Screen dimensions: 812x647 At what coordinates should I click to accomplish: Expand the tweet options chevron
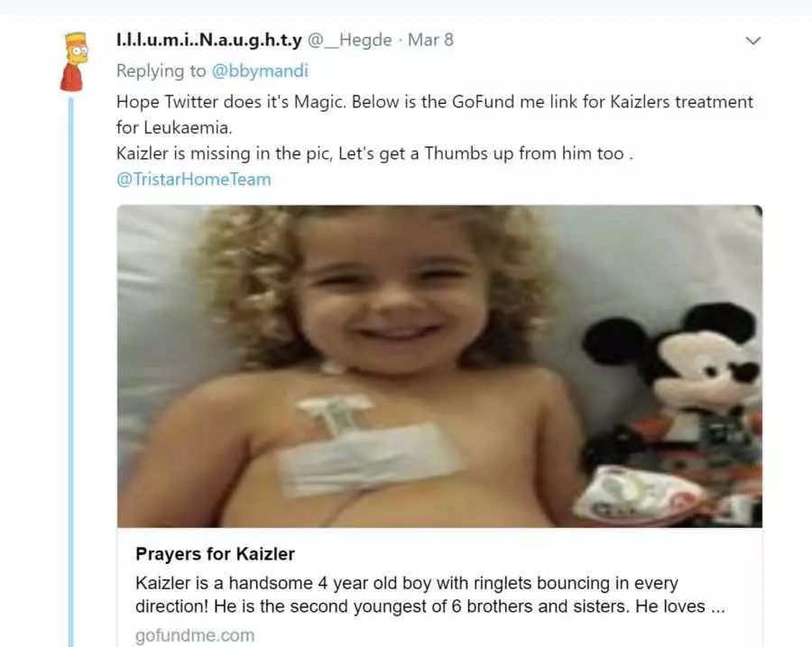coord(753,41)
